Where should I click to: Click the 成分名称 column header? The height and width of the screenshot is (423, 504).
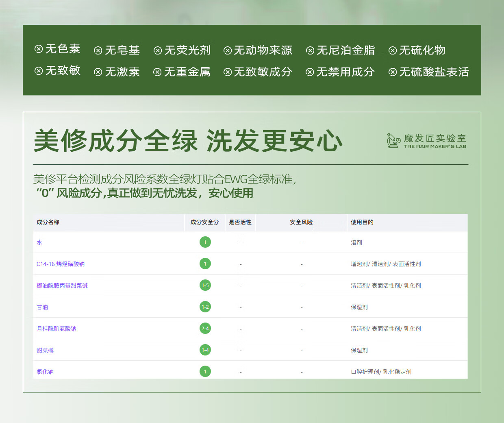point(48,222)
